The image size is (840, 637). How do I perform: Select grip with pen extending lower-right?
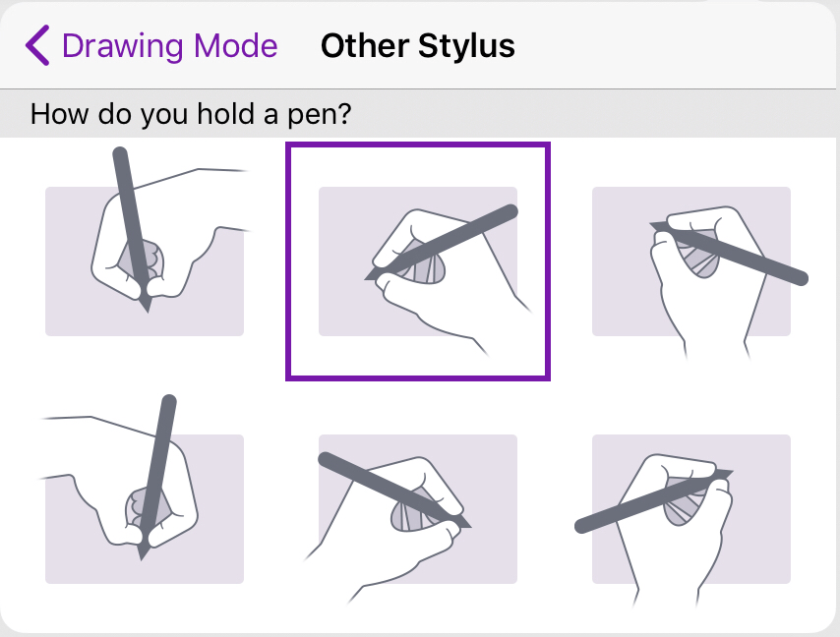pos(691,261)
